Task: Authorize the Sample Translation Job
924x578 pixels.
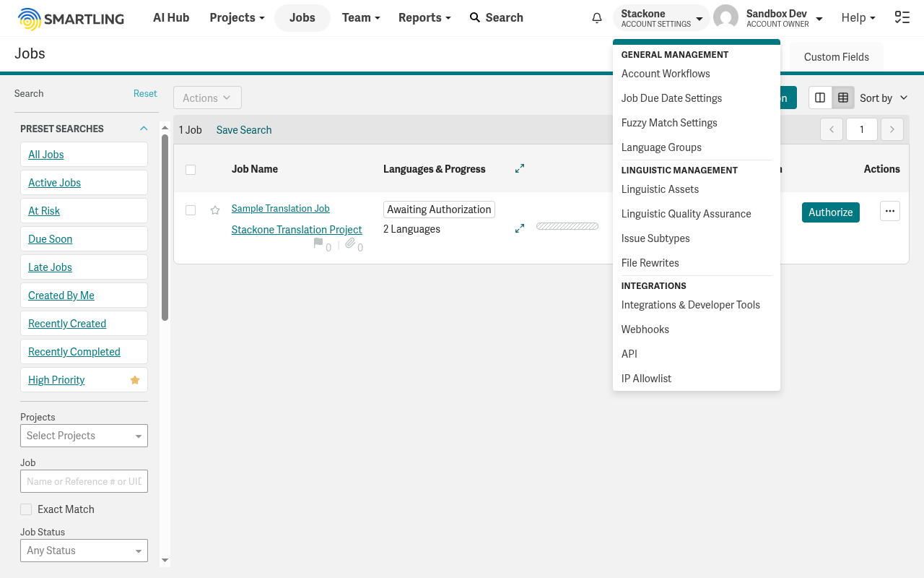Action: [830, 212]
